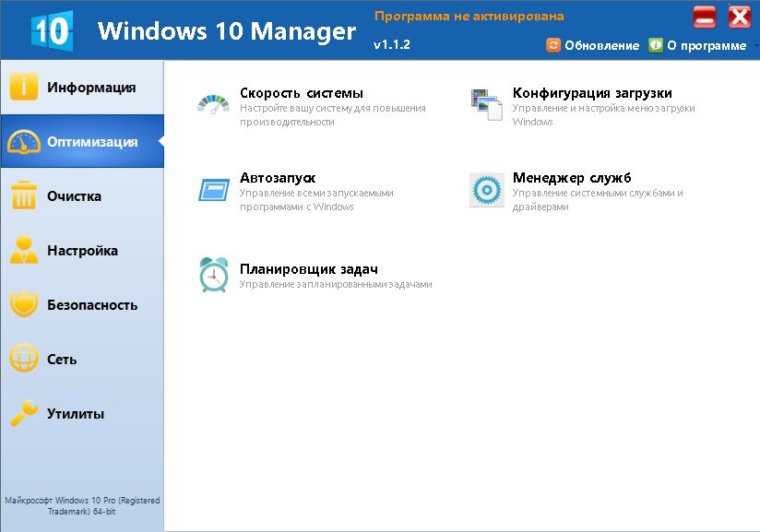Click the Безопасность shield icon
The image size is (760, 532).
click(24, 303)
